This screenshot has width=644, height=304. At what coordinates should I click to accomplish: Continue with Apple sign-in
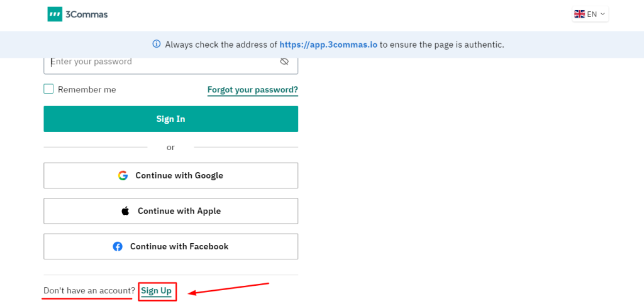pos(170,211)
